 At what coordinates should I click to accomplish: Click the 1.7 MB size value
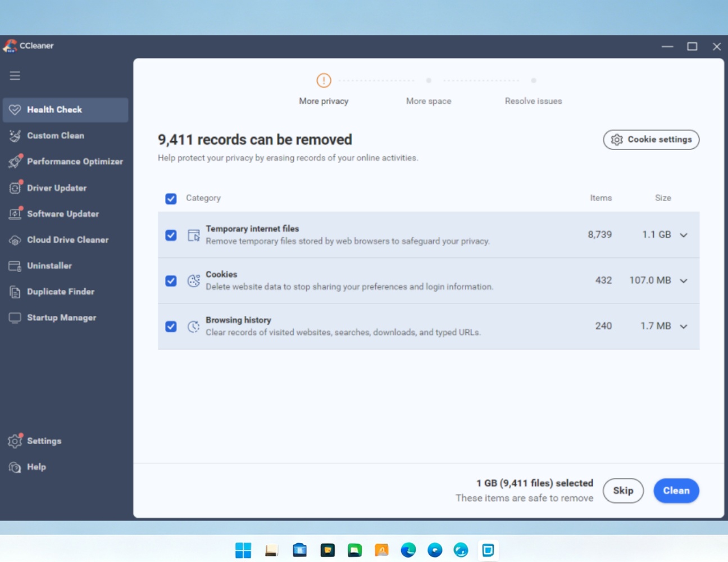point(656,325)
